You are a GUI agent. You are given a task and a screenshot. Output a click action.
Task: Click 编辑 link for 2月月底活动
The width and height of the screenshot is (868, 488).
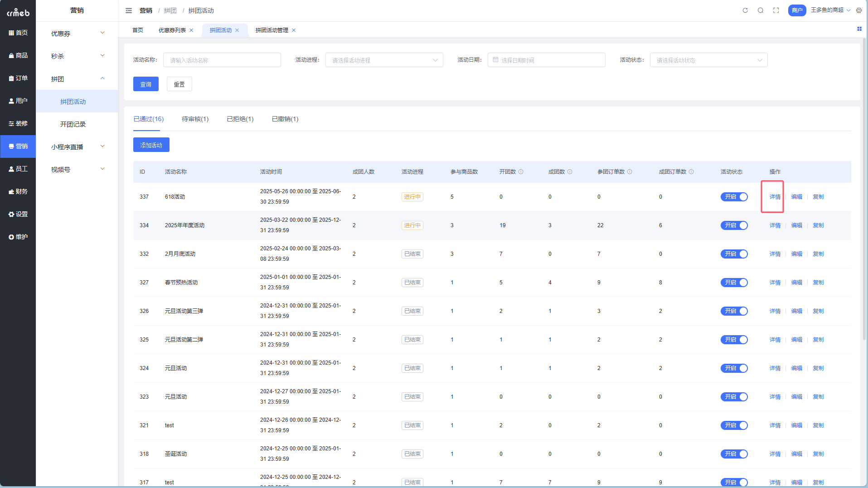796,254
